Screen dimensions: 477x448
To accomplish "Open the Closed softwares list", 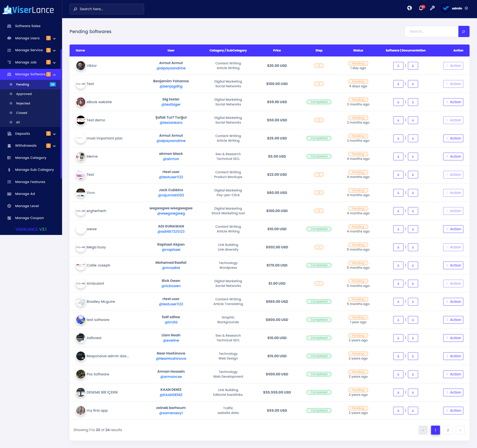I will [x=22, y=113].
